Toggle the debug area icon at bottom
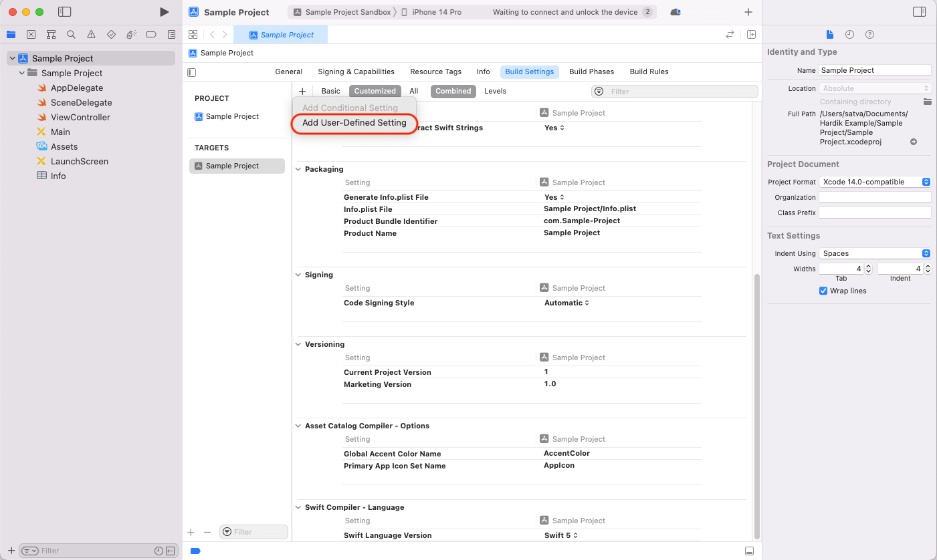Viewport: 937px width, 560px height. pos(750,551)
